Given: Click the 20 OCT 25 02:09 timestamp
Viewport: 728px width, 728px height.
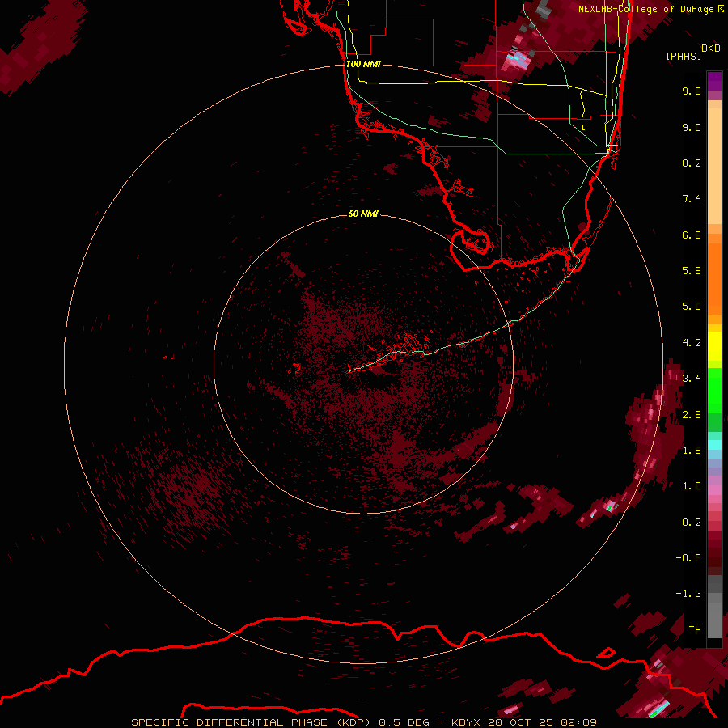Looking at the screenshot, I should (542, 722).
